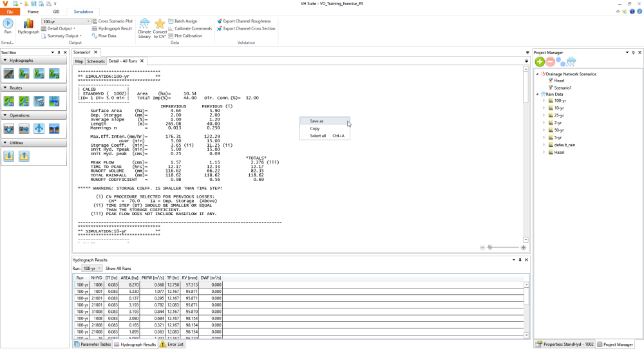Open the 100-yr scenario dropdown in ribbon
The height and width of the screenshot is (349, 644).
[x=88, y=21]
